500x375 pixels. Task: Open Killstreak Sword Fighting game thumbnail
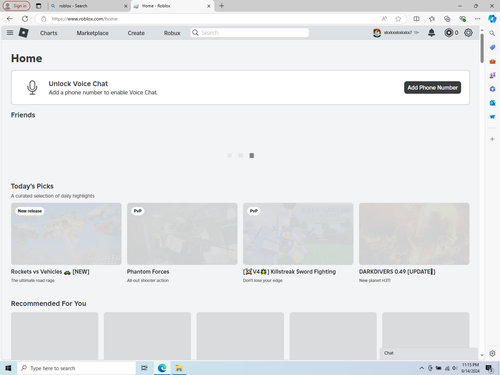pos(298,234)
